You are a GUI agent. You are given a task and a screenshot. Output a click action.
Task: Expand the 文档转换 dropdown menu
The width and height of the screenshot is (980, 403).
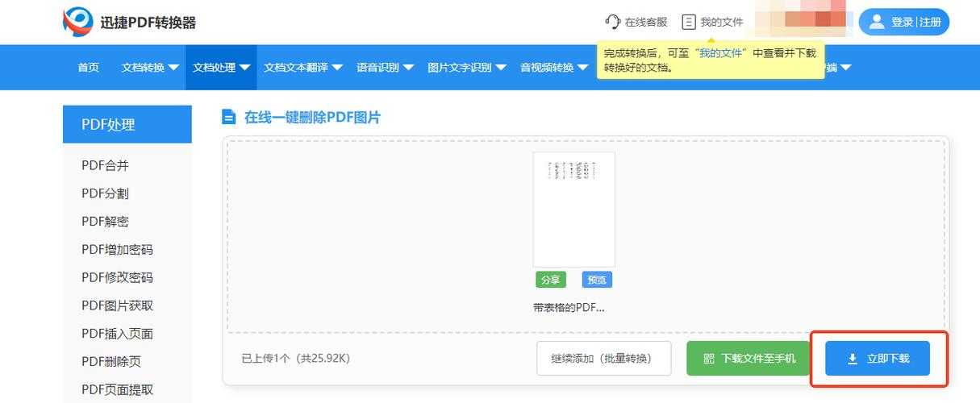point(150,68)
